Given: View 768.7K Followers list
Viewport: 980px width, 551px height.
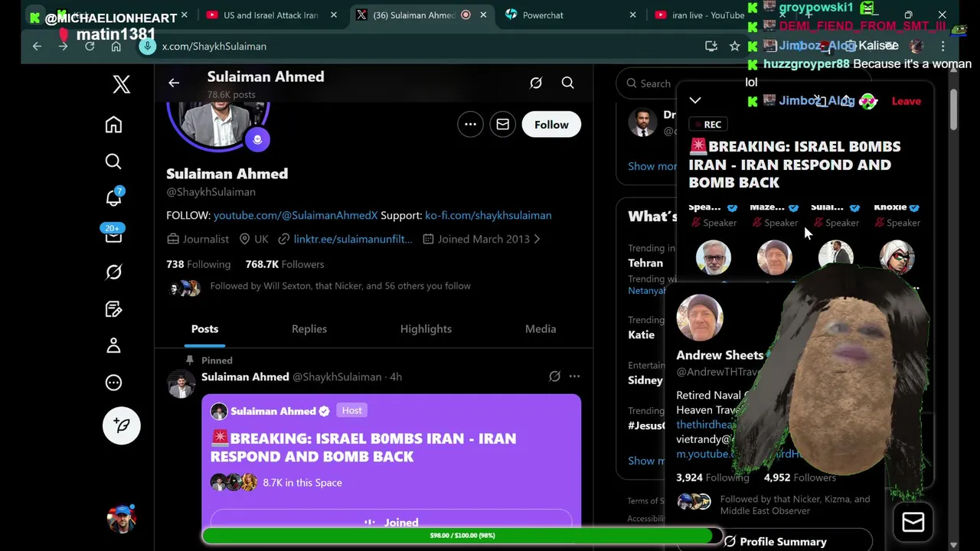Looking at the screenshot, I should (x=285, y=264).
